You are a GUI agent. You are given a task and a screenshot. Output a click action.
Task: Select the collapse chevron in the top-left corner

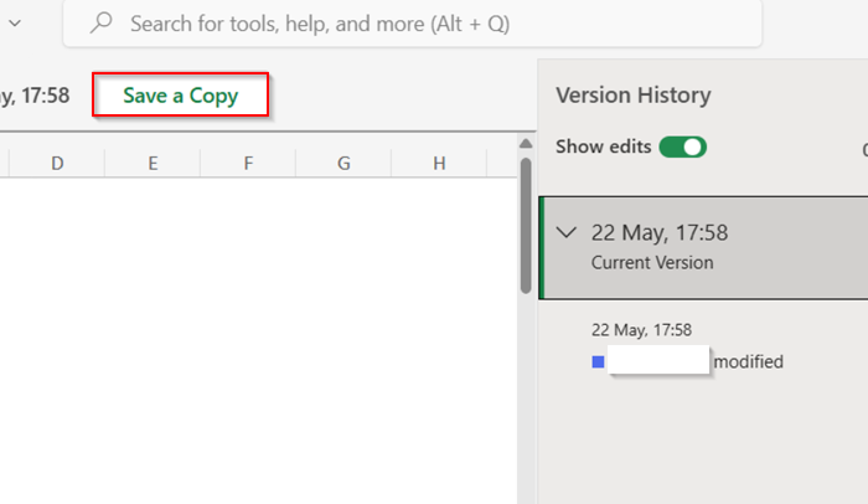pyautogui.click(x=15, y=23)
